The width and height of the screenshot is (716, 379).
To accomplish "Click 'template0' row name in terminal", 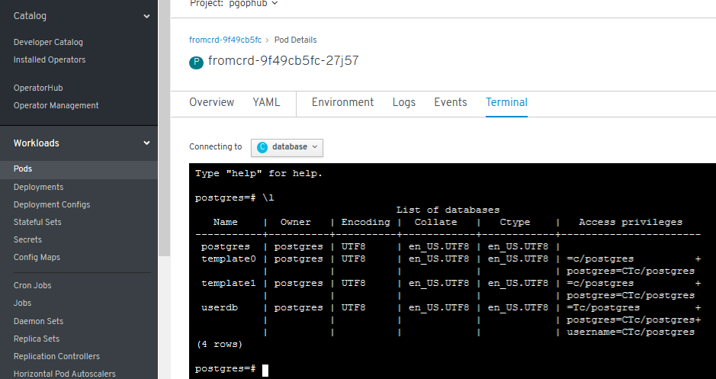I will click(229, 259).
